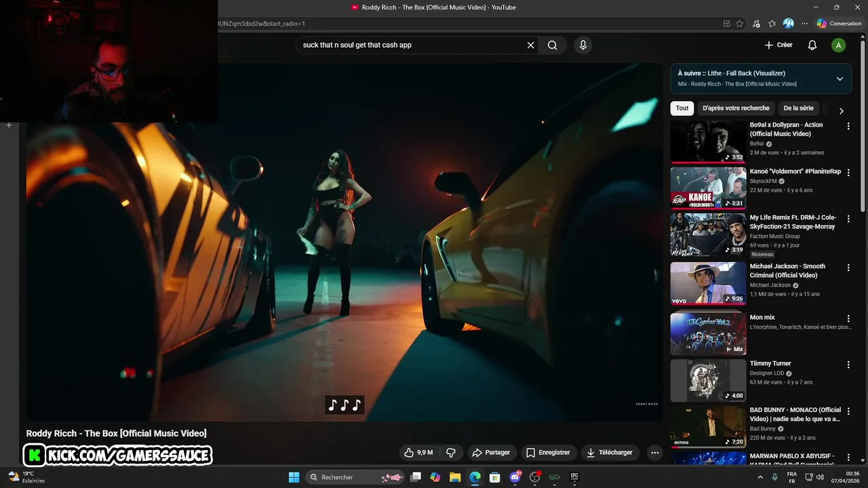The height and width of the screenshot is (488, 868).
Task: Open the FRA keyboard language switcher
Action: 792,477
